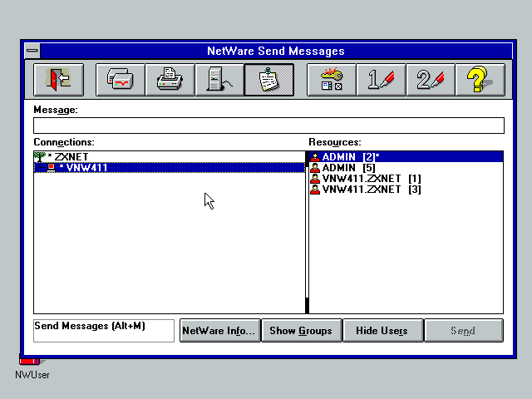Click into the Message input field
The height and width of the screenshot is (399, 532).
(268, 126)
